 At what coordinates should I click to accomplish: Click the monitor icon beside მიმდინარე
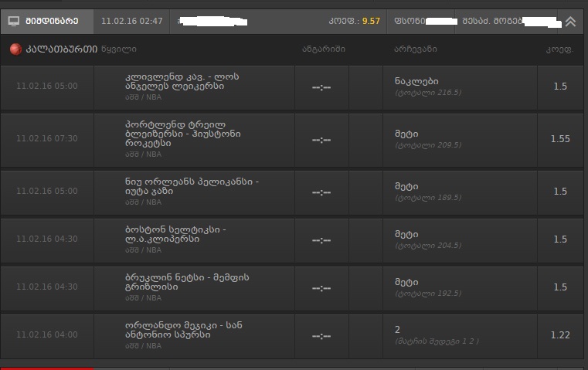(14, 22)
